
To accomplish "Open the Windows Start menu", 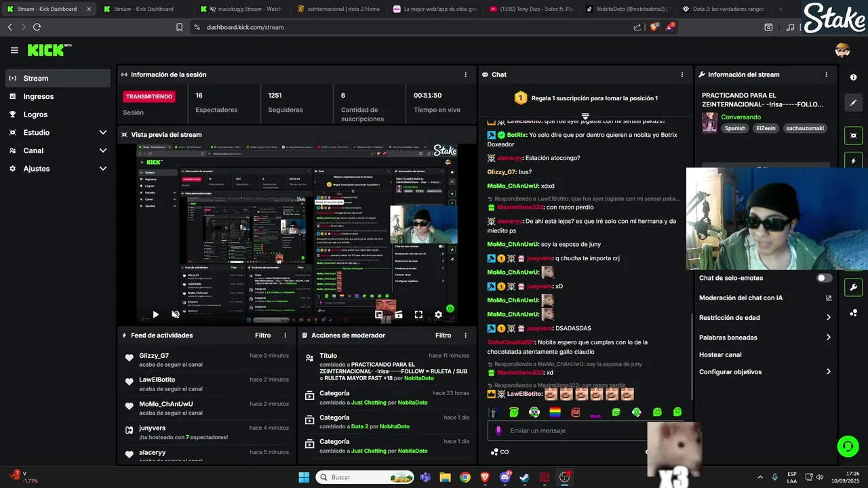I will 304,477.
